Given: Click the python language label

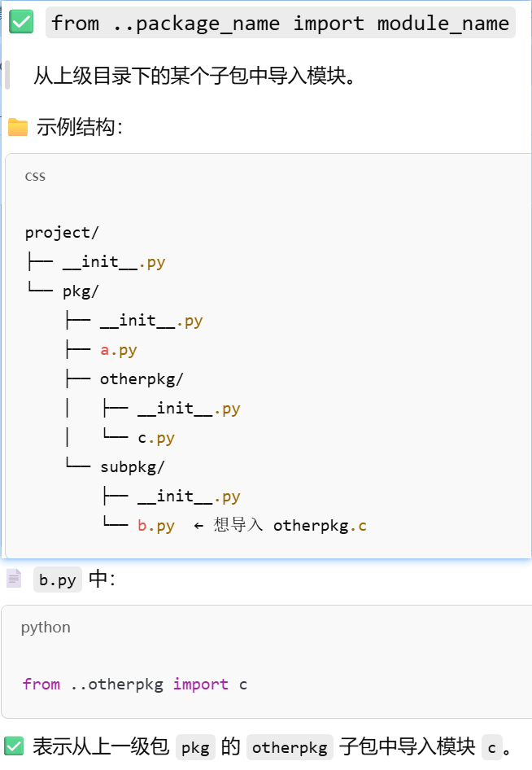Looking at the screenshot, I should click(46, 627).
